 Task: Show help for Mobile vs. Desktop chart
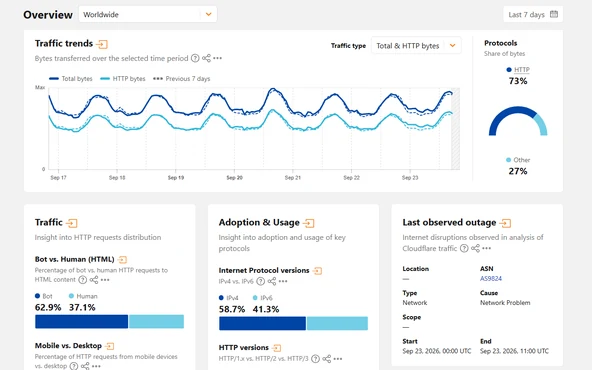click(x=74, y=366)
